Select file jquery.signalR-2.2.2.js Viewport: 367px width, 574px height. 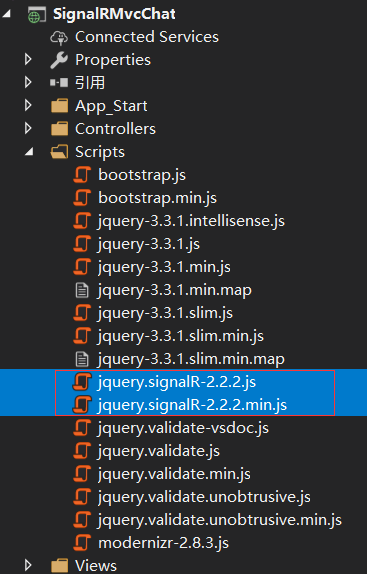177,383
